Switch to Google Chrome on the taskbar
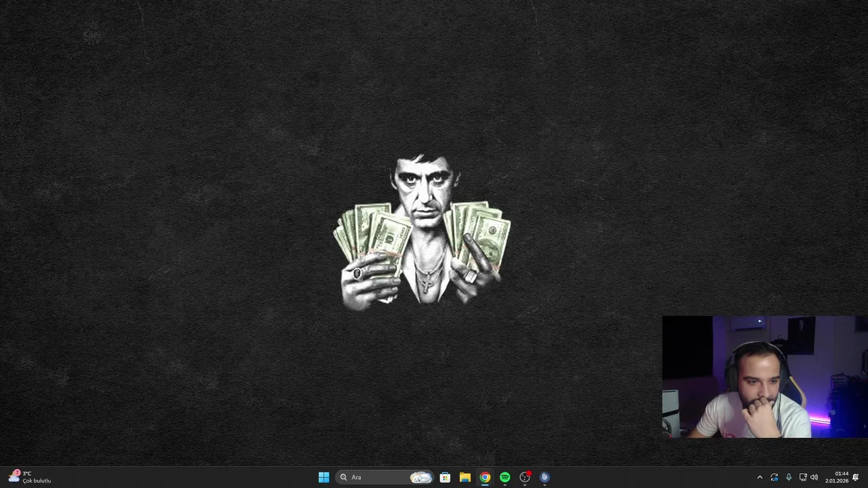The width and height of the screenshot is (868, 488). click(485, 477)
